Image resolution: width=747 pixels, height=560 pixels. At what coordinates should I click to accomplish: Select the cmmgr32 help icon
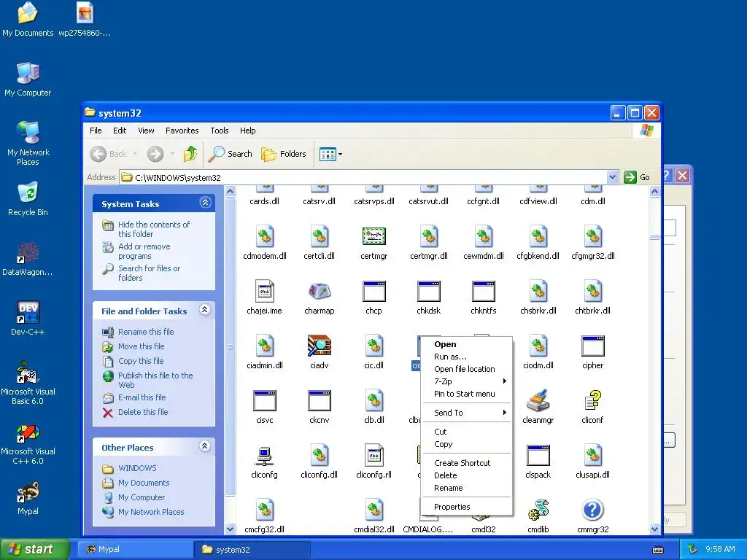click(592, 510)
